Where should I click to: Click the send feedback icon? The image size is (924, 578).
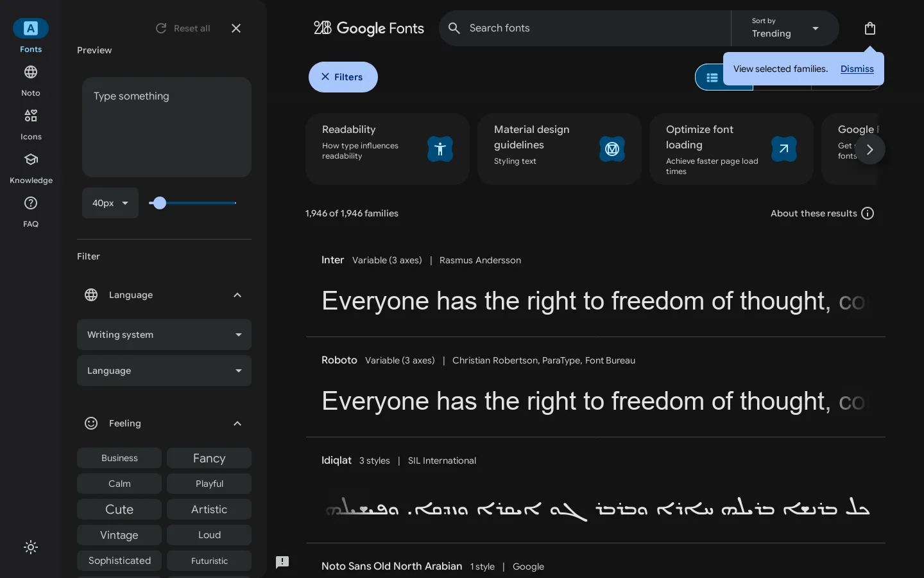pos(282,563)
